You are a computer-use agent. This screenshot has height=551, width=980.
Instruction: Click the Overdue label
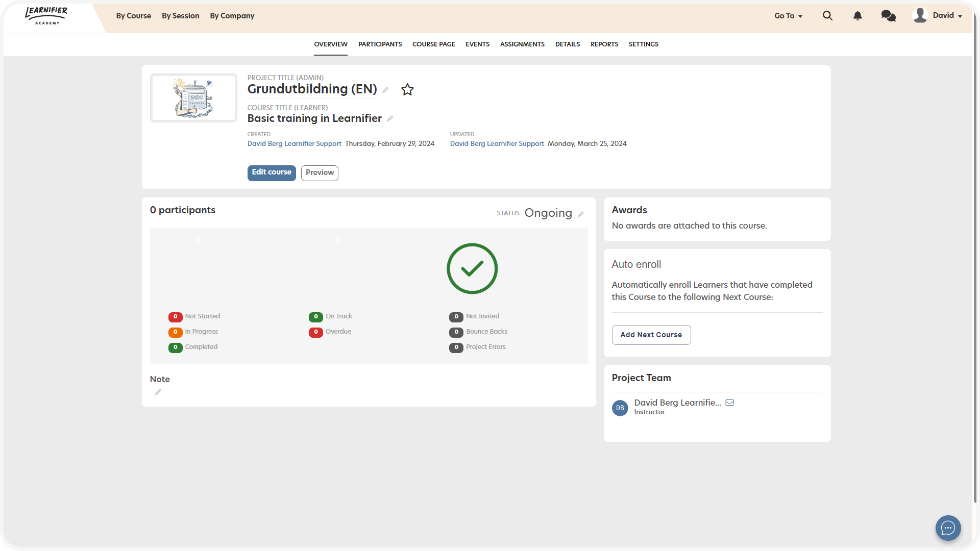tap(338, 332)
